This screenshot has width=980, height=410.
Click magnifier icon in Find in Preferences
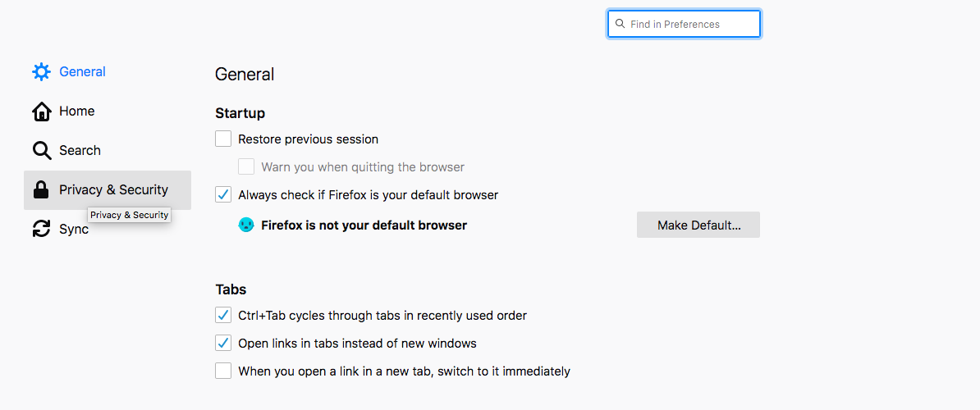(620, 24)
